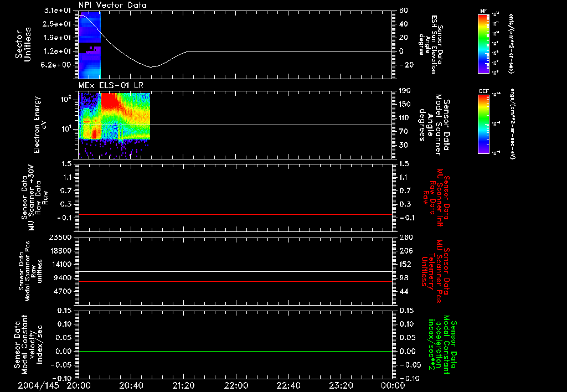
Task: Select the 'NPI Vector Data' panel title
Action: coord(112,5)
